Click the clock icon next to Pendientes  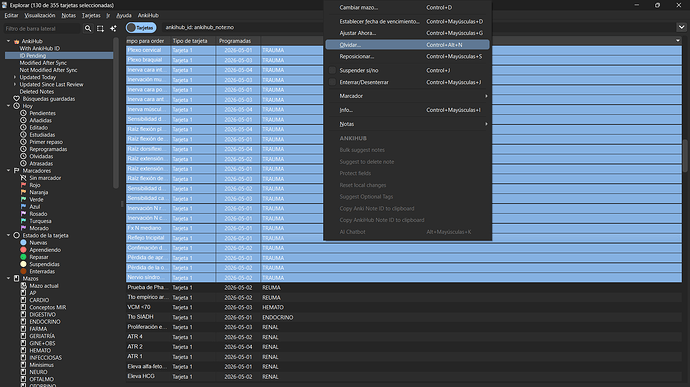pyautogui.click(x=23, y=113)
